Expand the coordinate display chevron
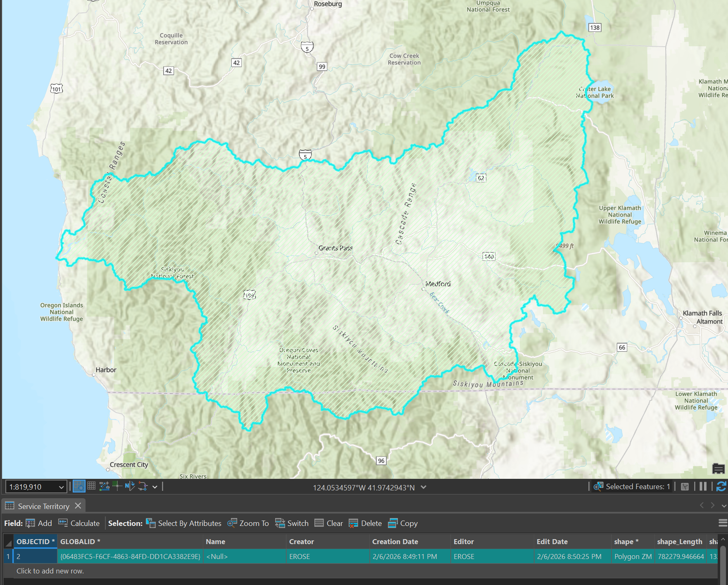Screen dimensions: 728x585 [x=423, y=487]
